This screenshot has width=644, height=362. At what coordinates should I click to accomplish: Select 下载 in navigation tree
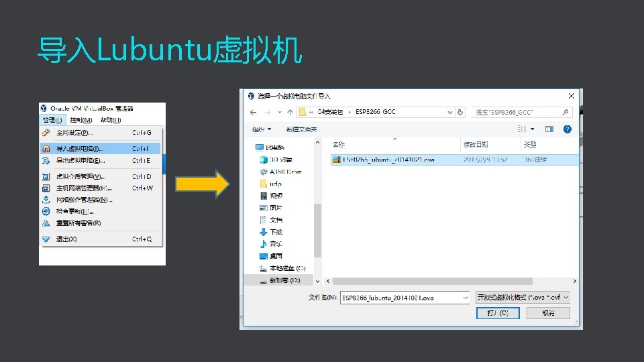pos(272,232)
